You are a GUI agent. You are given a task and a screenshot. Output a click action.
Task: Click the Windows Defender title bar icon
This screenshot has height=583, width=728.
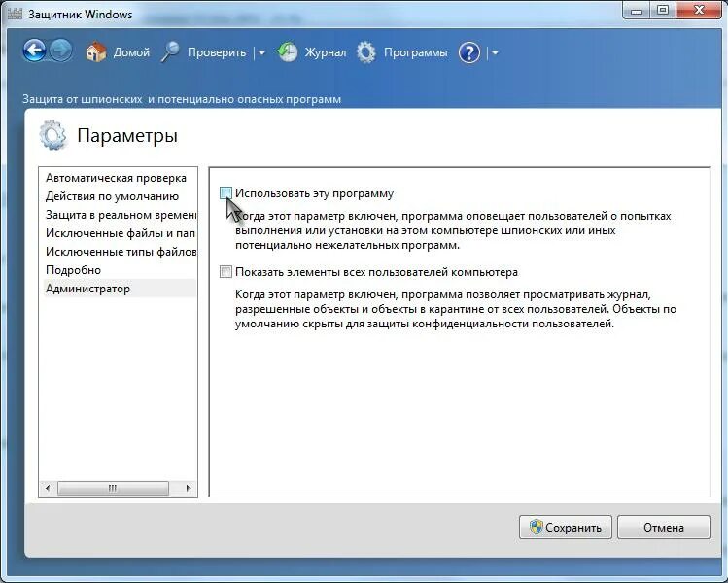point(15,14)
